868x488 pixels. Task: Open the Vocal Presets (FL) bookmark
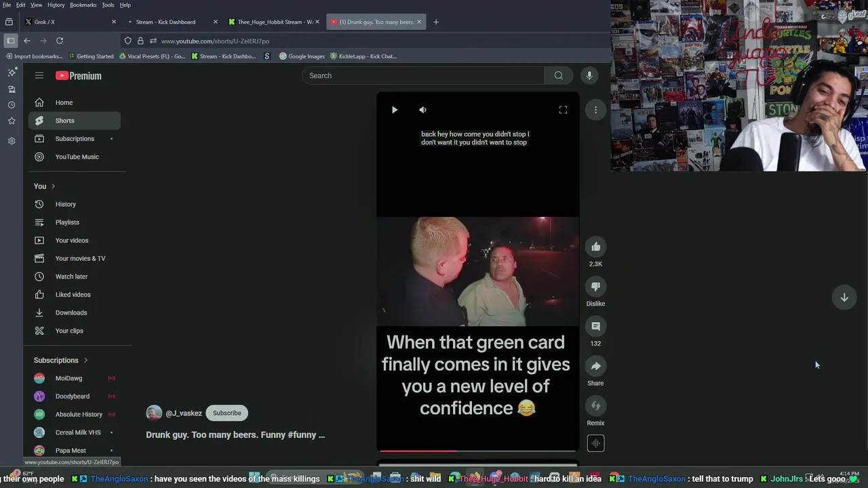coord(152,56)
